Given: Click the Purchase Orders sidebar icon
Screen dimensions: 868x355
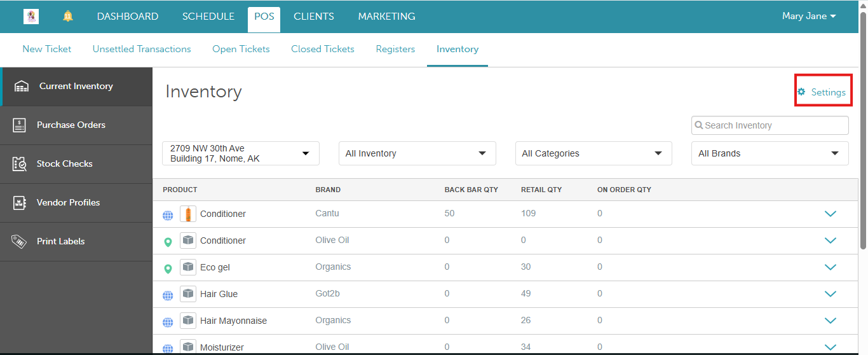Looking at the screenshot, I should coord(19,125).
